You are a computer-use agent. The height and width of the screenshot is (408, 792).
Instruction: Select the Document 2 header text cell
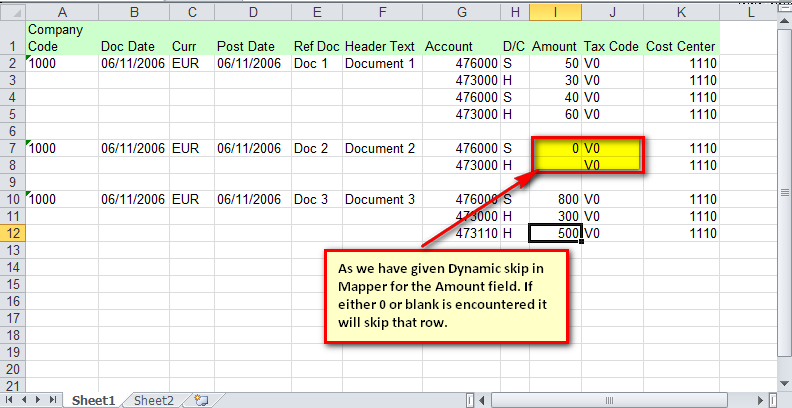click(379, 148)
